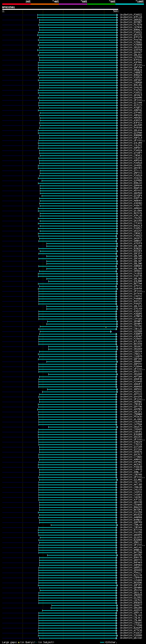Click hit label UniRef100_Q3LRW8
This screenshot has width=146, height=644.
[x=131, y=281]
